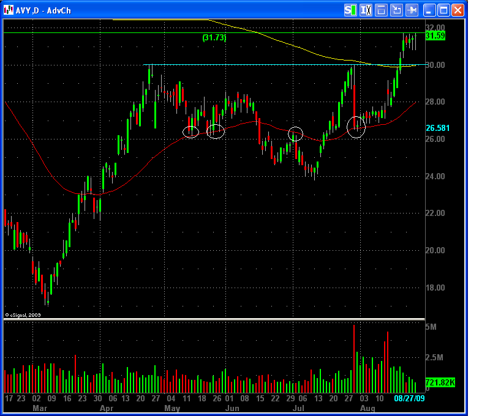Viewport: 490px width, 416px height.
Task: Click the Apr month label
Action: click(x=106, y=408)
